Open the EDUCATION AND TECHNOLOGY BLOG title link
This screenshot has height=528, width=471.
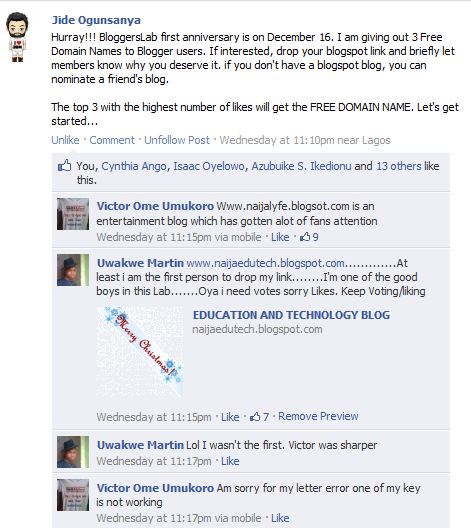click(291, 315)
